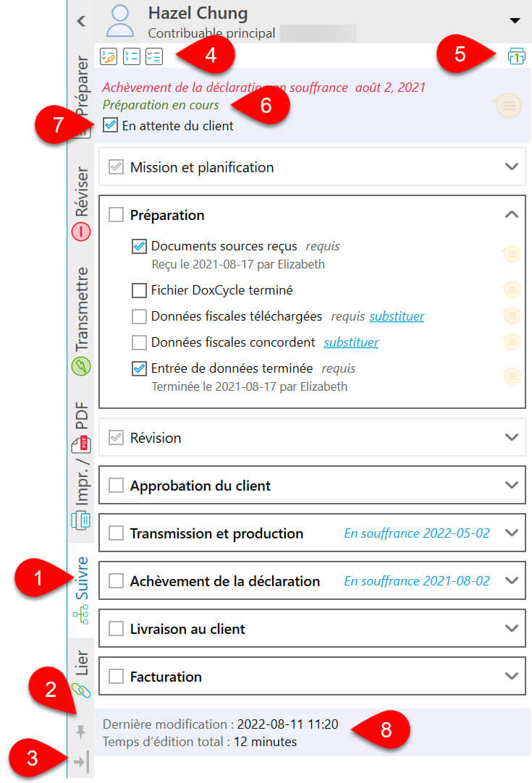
Task: Click the Préparation en cours status text
Action: (x=161, y=105)
